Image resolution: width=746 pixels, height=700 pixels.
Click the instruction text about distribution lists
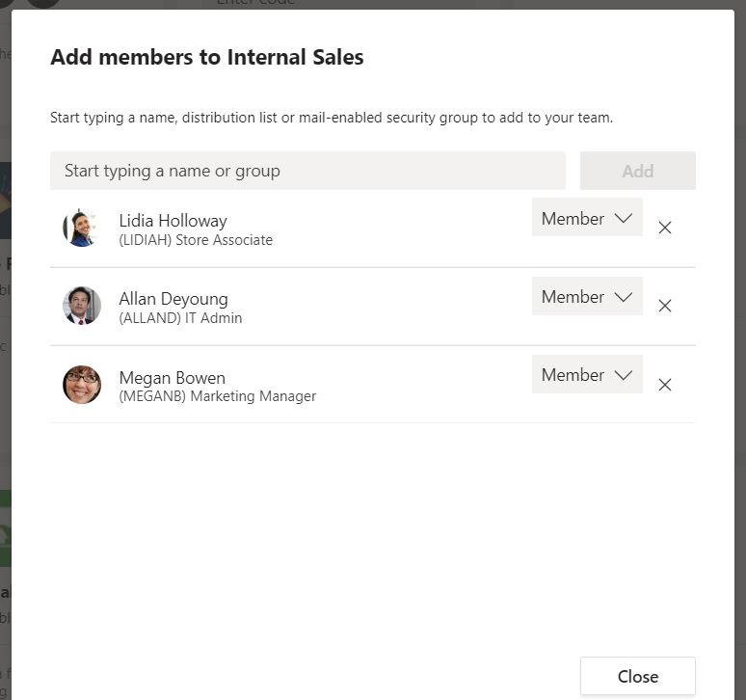click(x=332, y=118)
